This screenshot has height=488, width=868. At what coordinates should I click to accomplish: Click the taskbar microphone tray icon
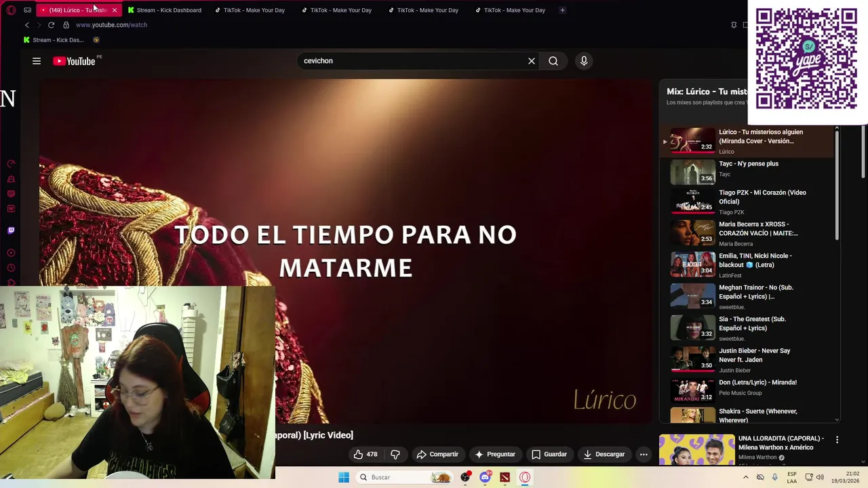coord(774,477)
